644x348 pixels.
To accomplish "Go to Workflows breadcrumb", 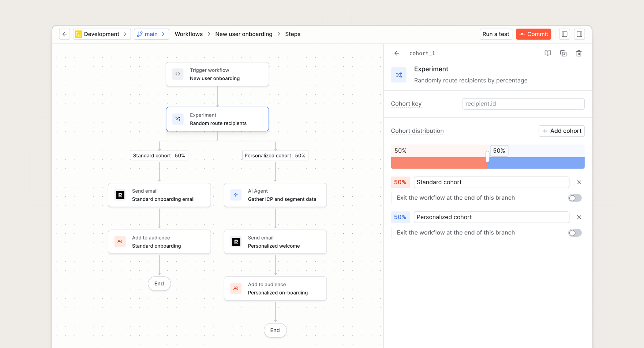I will (x=188, y=34).
